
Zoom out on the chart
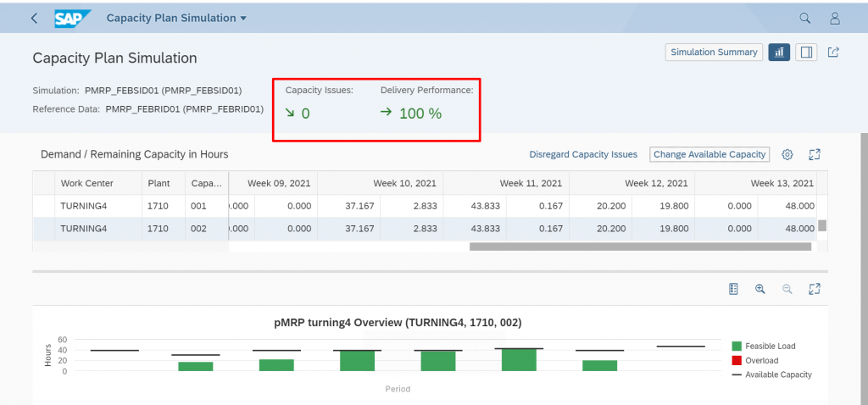787,289
